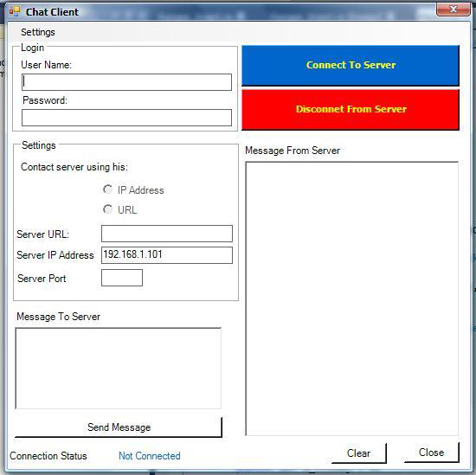Click inside Message To Server text area
The width and height of the screenshot is (476, 475).
point(118,369)
